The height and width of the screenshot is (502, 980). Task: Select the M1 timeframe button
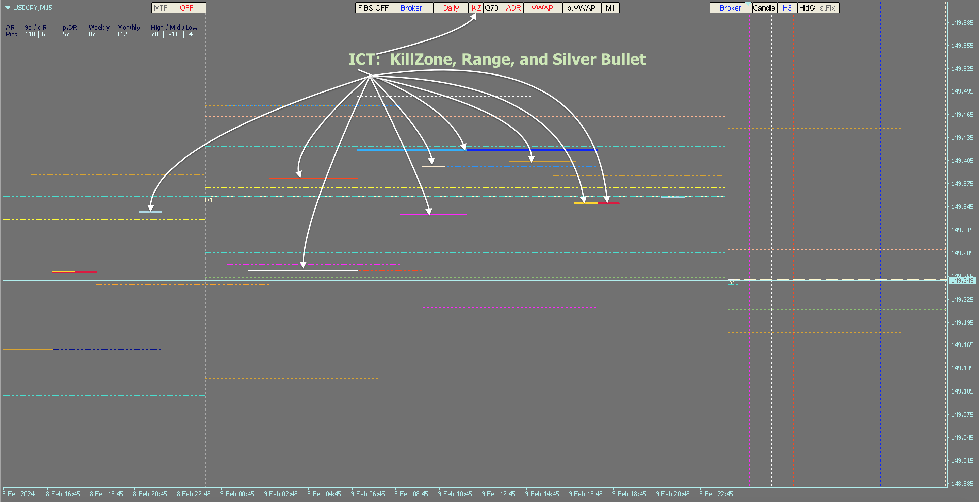click(610, 8)
